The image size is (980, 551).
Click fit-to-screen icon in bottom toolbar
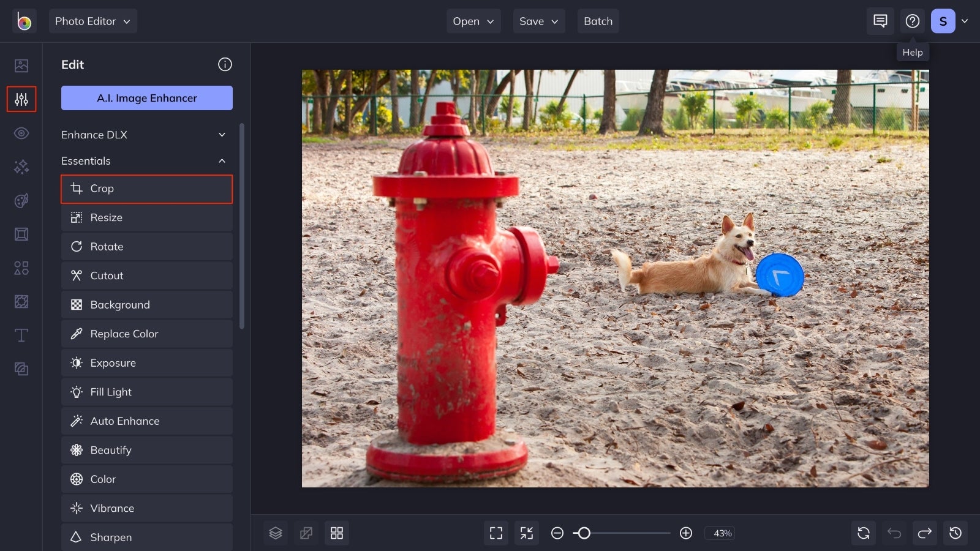point(496,533)
